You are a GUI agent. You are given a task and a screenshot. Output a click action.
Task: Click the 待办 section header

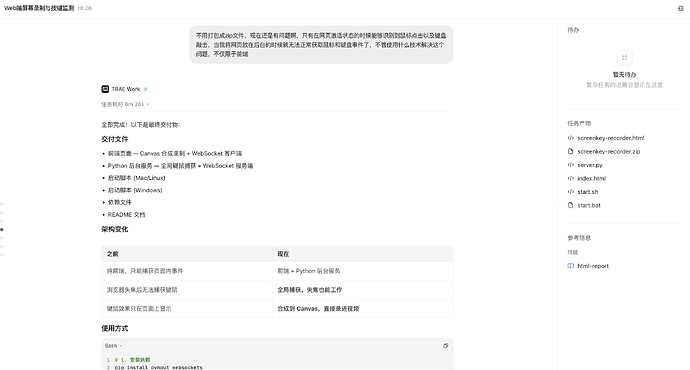(573, 30)
